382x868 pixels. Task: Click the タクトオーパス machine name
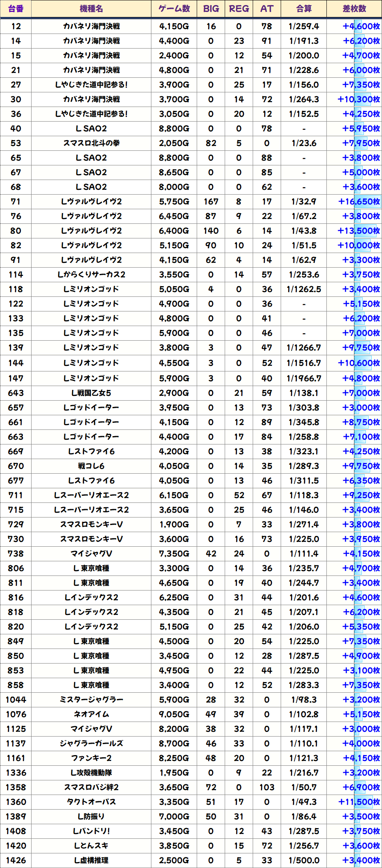pyautogui.click(x=91, y=802)
